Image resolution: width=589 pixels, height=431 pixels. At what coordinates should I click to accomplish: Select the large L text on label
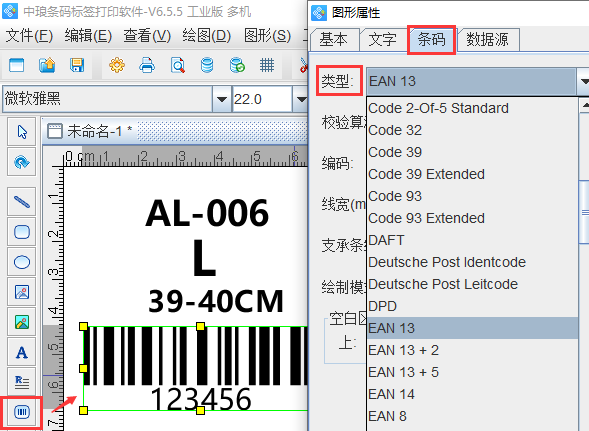[204, 258]
